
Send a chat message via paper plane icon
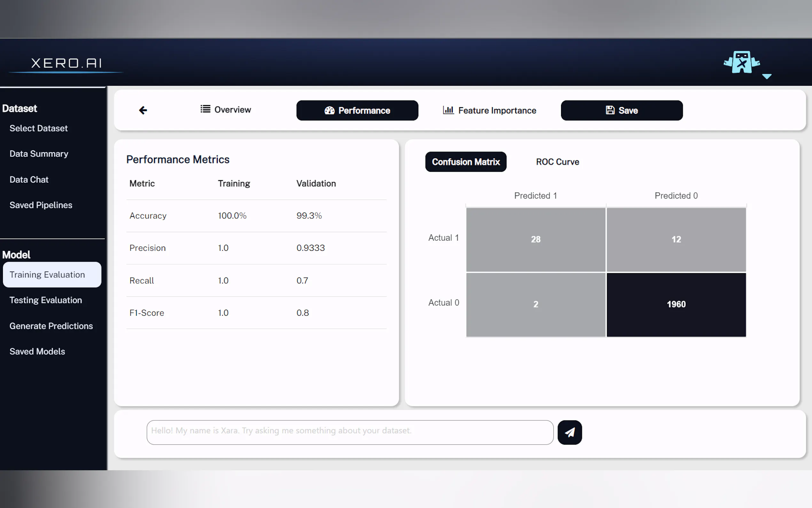click(x=569, y=433)
